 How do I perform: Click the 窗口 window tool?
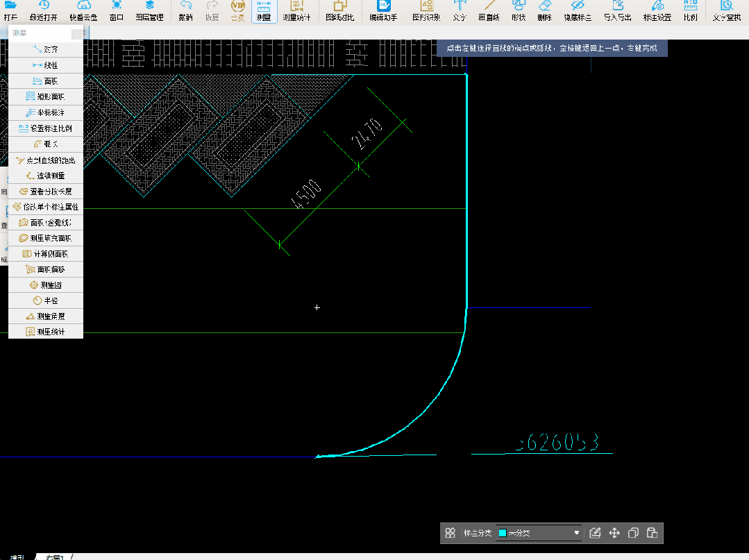click(117, 10)
